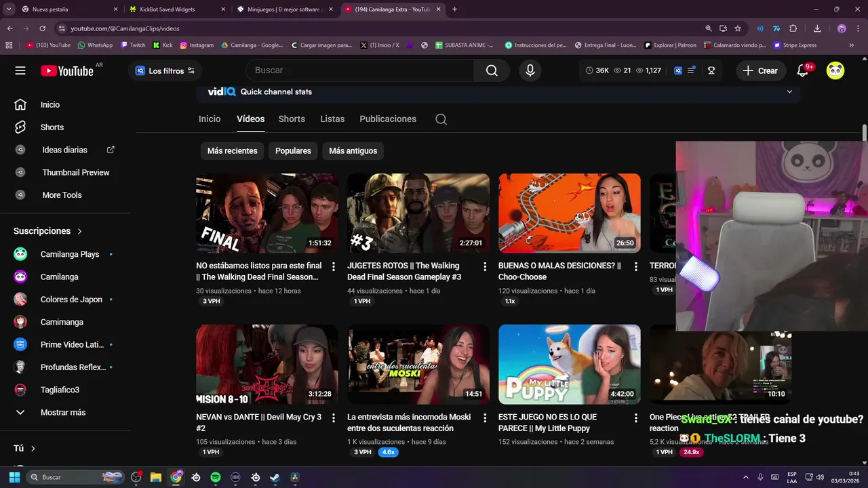This screenshot has width=868, height=488.
Task: Open Chrome extensions puzzle icon
Action: click(793, 28)
